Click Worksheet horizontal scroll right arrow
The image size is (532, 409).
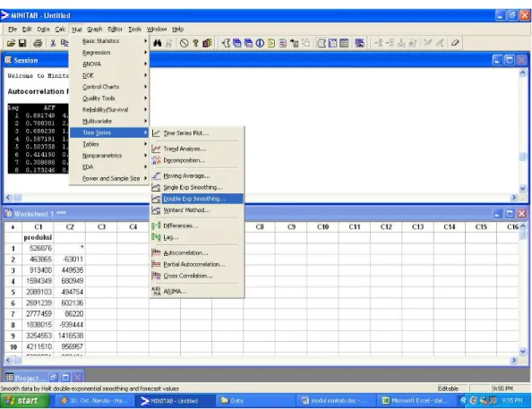point(514,361)
